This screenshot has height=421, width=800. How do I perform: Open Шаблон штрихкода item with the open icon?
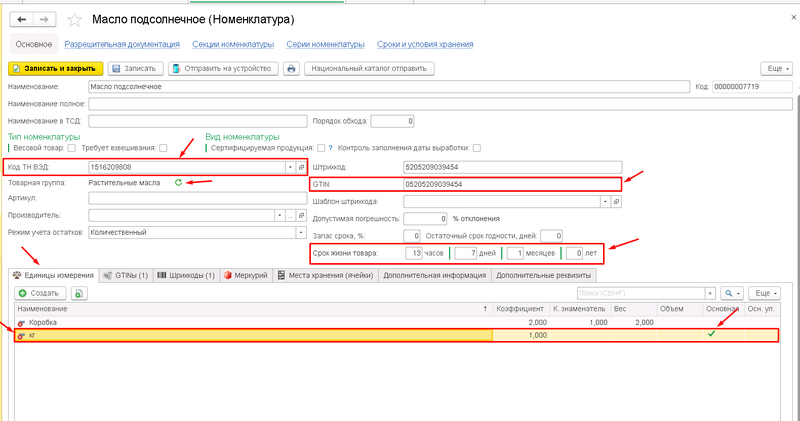click(616, 202)
